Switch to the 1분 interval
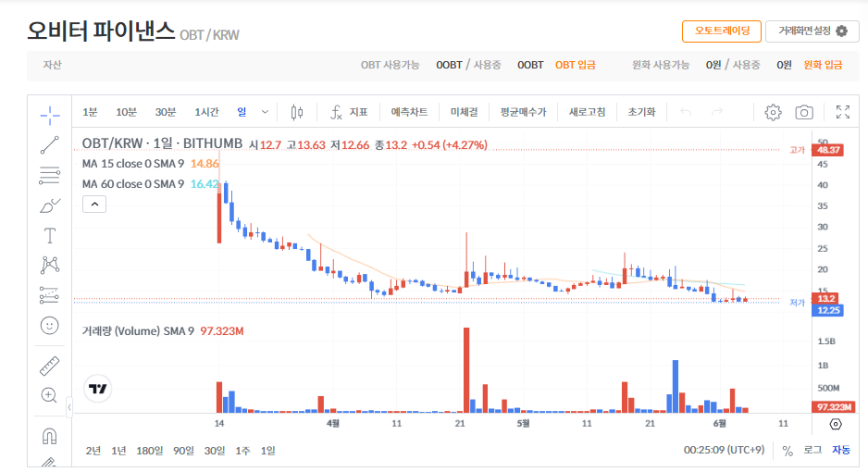The height and width of the screenshot is (472, 868). click(90, 112)
